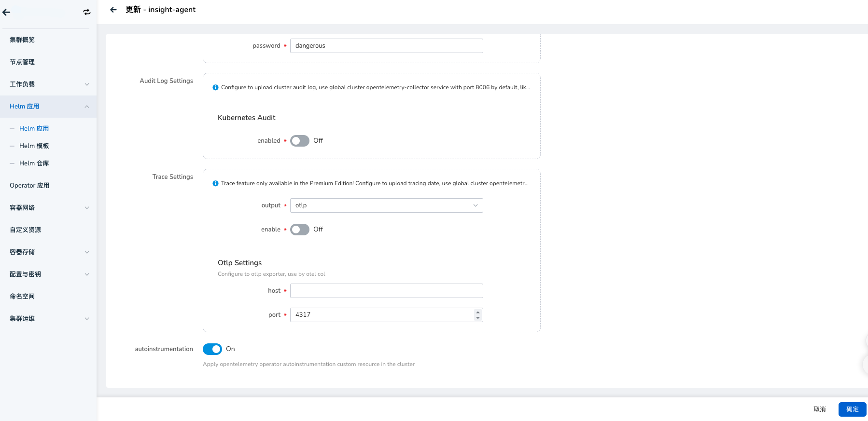This screenshot has height=421, width=868.
Task: Disable the autoinstrumentation toggle
Action: [x=212, y=349]
